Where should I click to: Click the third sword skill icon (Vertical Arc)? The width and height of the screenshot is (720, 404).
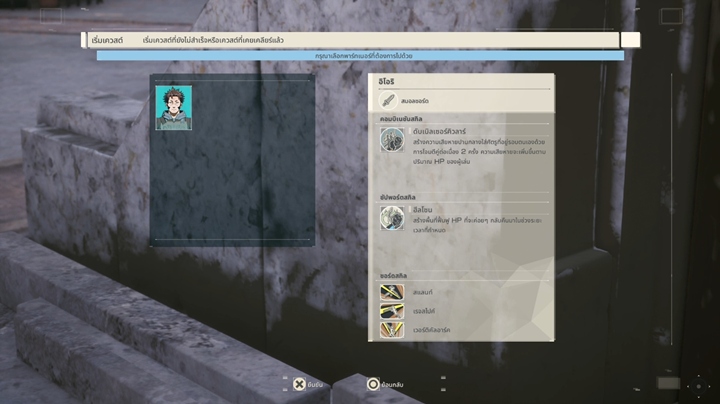[392, 330]
